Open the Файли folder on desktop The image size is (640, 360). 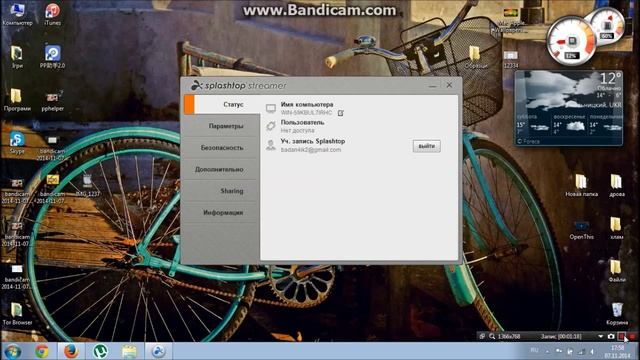point(617,271)
